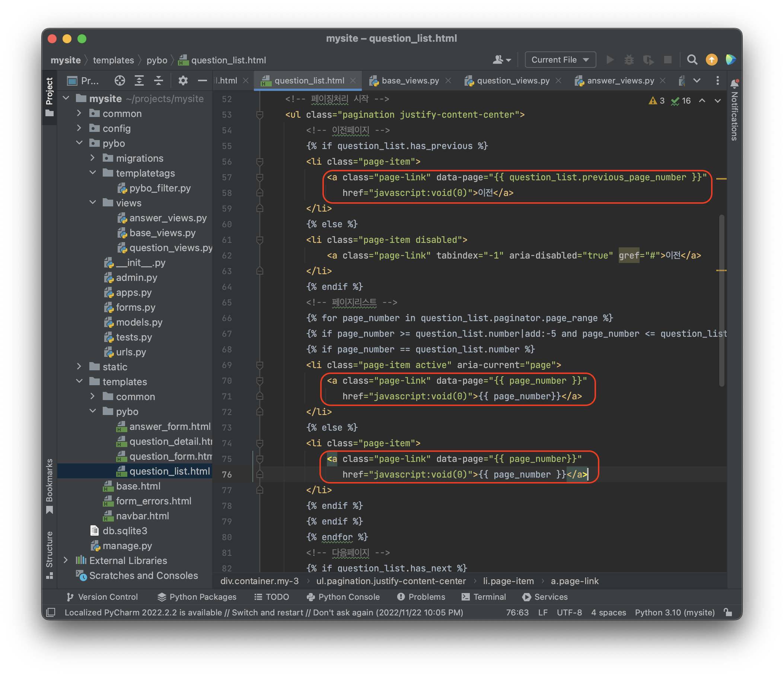Open the Current File run configuration dropdown
The width and height of the screenshot is (784, 675).
coord(560,60)
